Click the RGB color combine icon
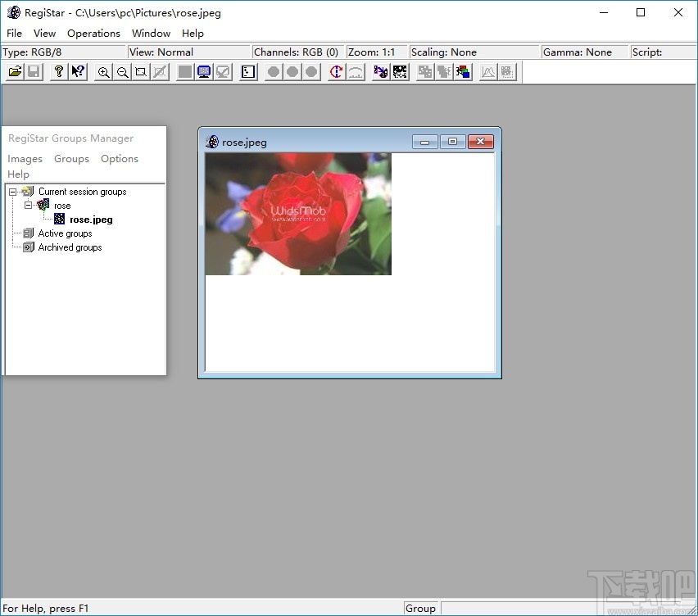698x616 pixels. point(463,72)
